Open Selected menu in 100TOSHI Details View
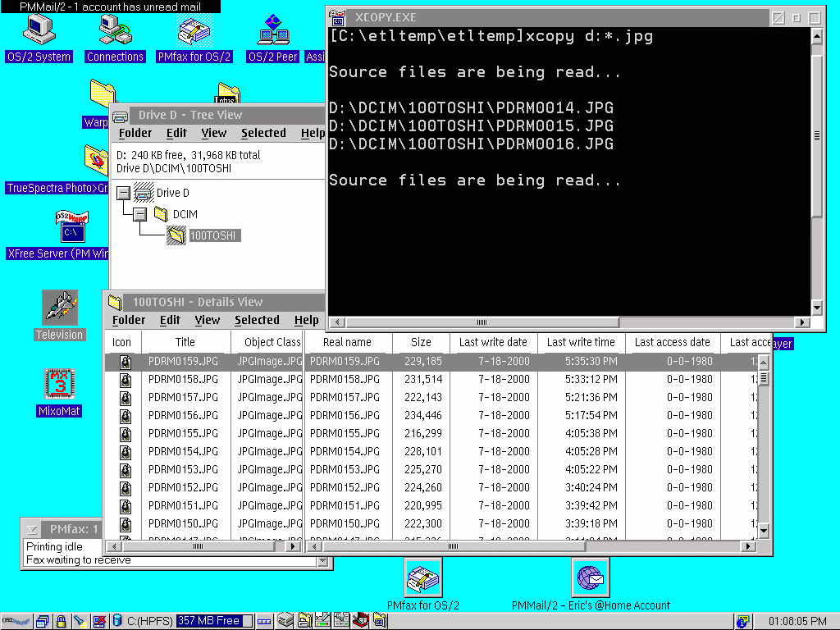The image size is (840, 630). [257, 320]
